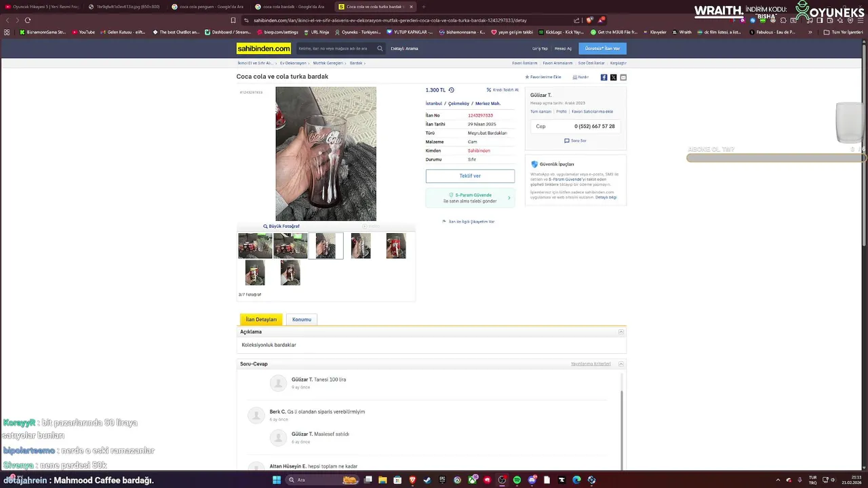
Task: Open Hesap Aç link
Action: 563,49
